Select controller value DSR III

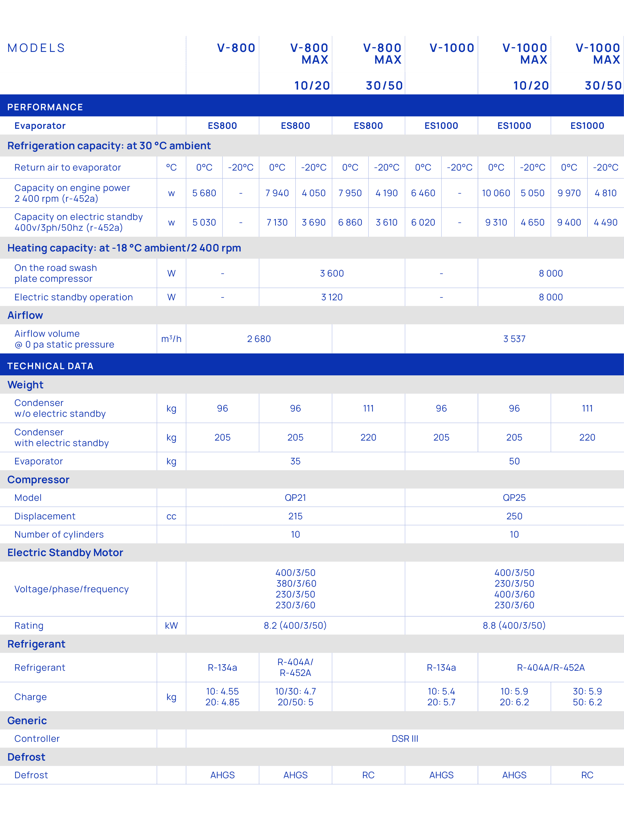click(x=405, y=739)
